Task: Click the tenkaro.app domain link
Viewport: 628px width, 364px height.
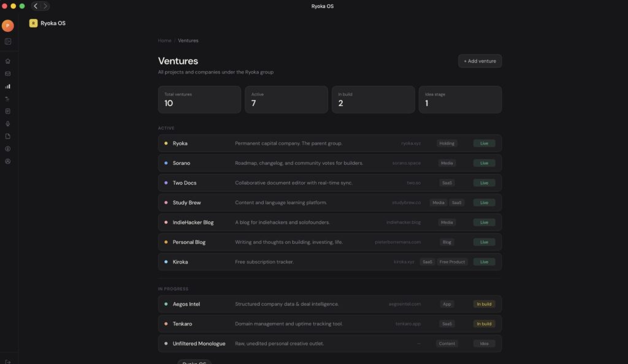Action: (408, 324)
